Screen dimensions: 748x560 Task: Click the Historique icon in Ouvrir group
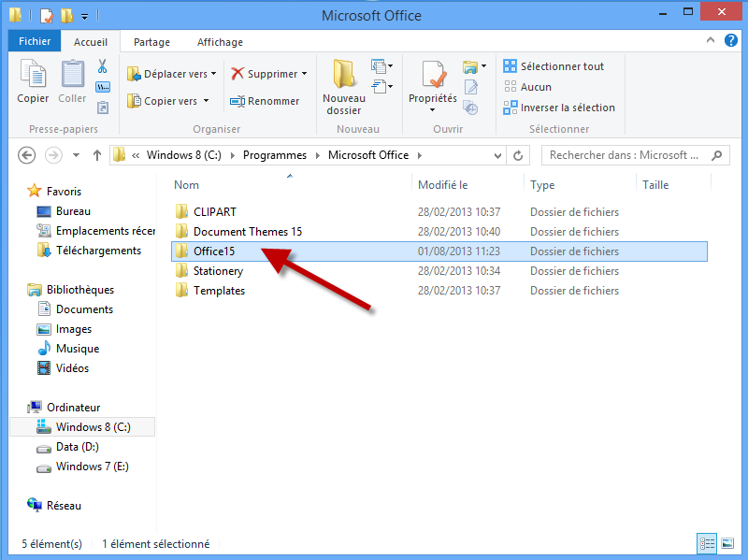(471, 108)
